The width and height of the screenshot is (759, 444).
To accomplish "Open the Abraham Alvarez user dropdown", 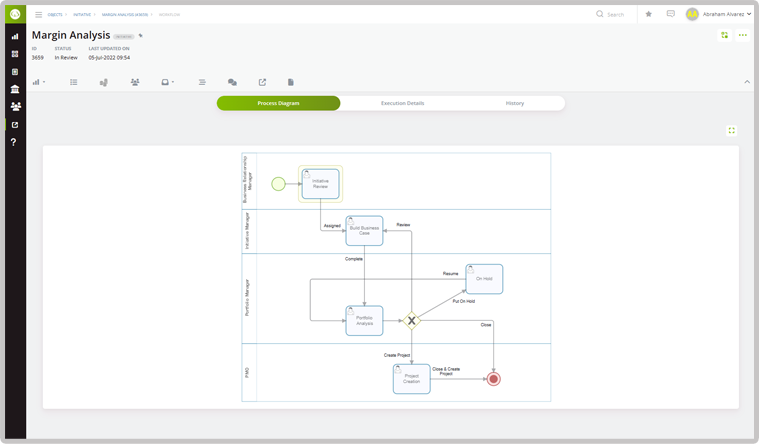I will pyautogui.click(x=727, y=14).
